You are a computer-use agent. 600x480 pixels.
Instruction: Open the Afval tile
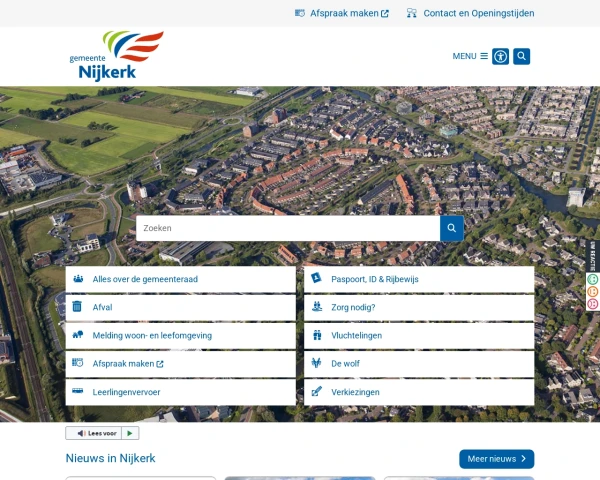click(181, 307)
